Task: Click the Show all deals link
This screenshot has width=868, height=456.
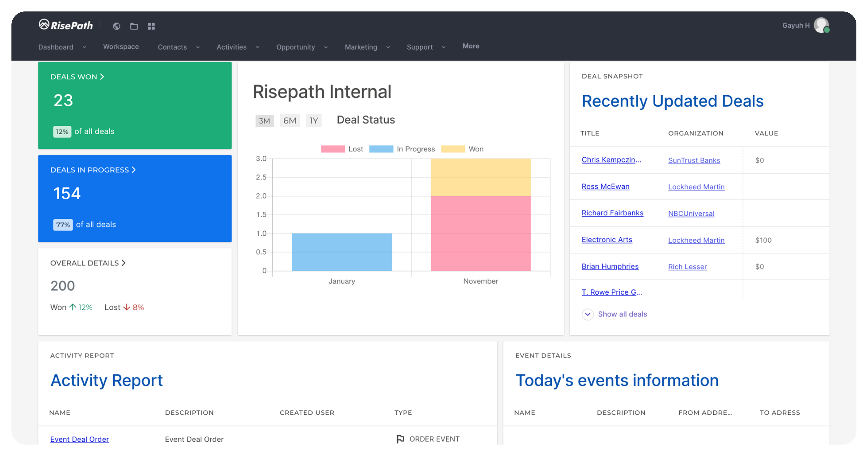Action: point(622,314)
